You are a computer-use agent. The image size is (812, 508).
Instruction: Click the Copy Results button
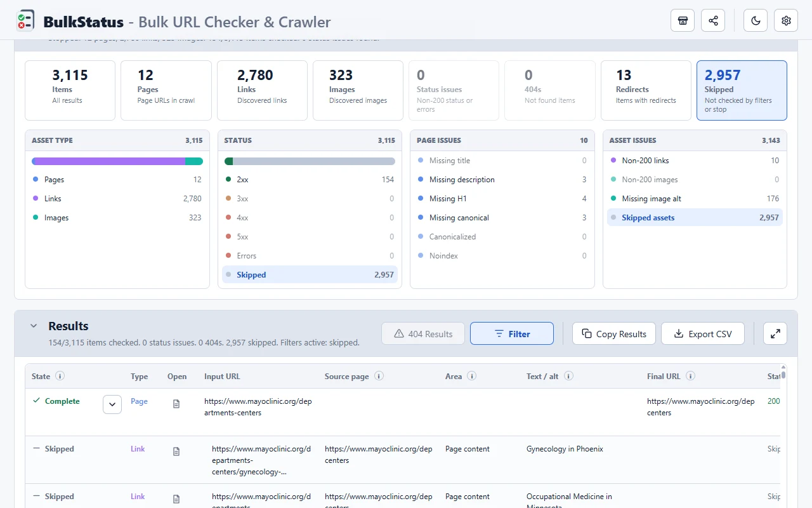click(614, 333)
